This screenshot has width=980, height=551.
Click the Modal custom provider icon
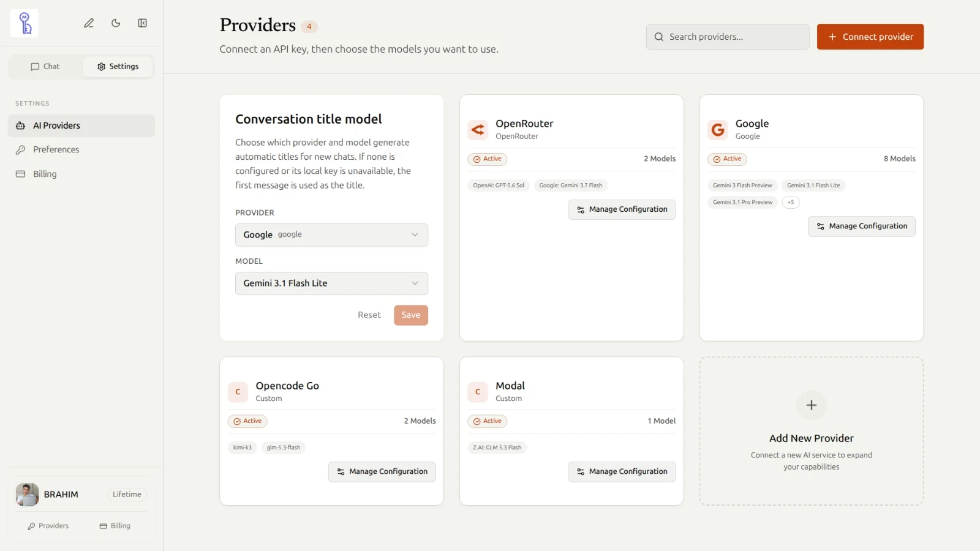478,392
